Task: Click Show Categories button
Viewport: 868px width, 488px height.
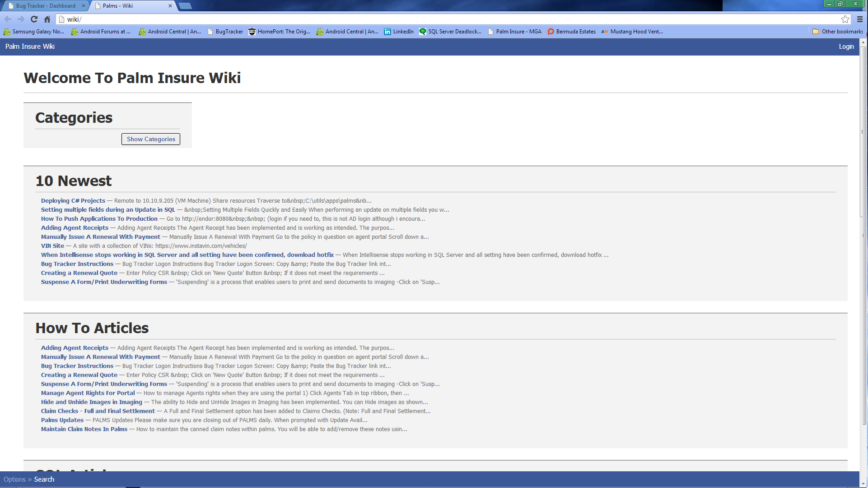Action: coord(151,139)
